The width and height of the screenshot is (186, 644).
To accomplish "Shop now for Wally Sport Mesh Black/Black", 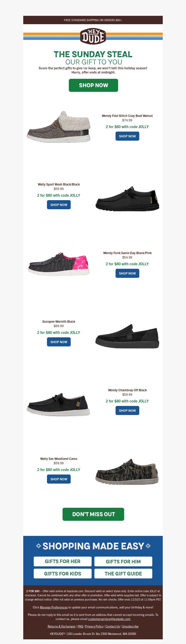I will pos(59,205).
